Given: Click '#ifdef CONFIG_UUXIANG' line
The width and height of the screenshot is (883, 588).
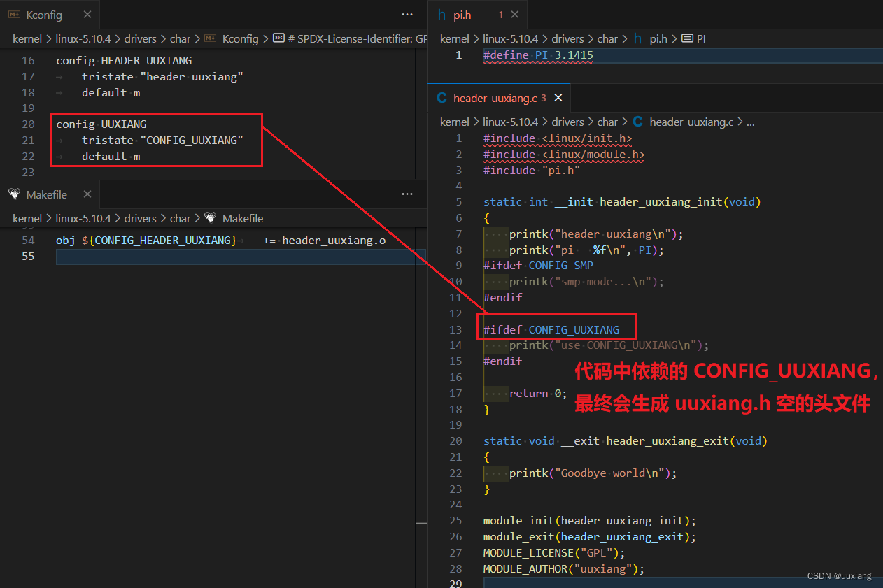Looking at the screenshot, I should click(551, 329).
